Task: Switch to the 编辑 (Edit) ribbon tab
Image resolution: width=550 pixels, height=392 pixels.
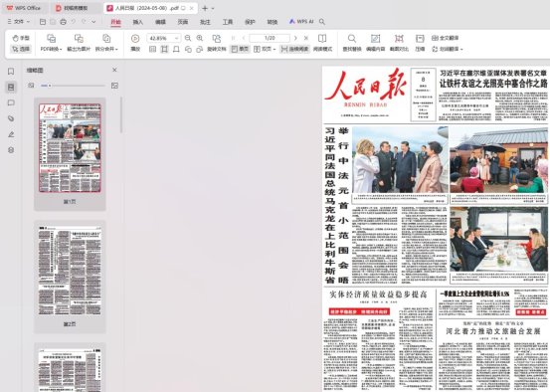Action: (x=160, y=22)
